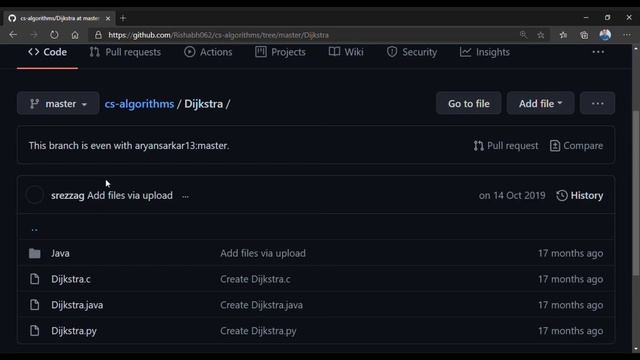Add page to favorites with star icon

[x=541, y=35]
